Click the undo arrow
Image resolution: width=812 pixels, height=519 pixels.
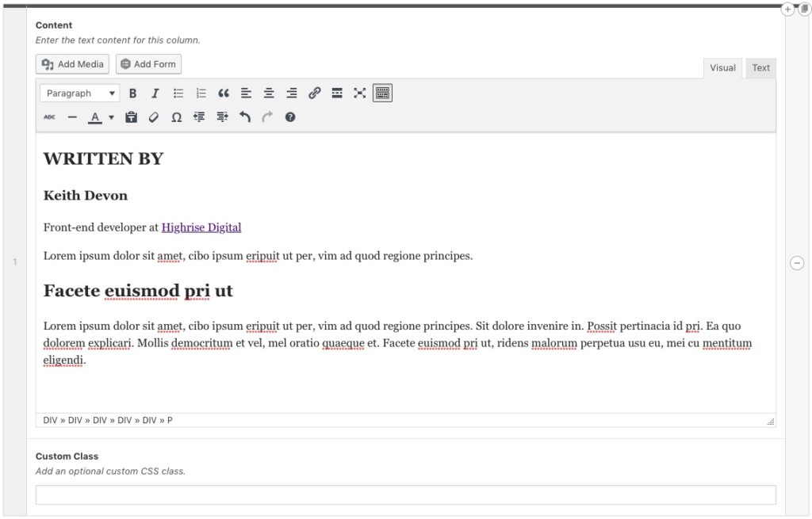(x=244, y=116)
